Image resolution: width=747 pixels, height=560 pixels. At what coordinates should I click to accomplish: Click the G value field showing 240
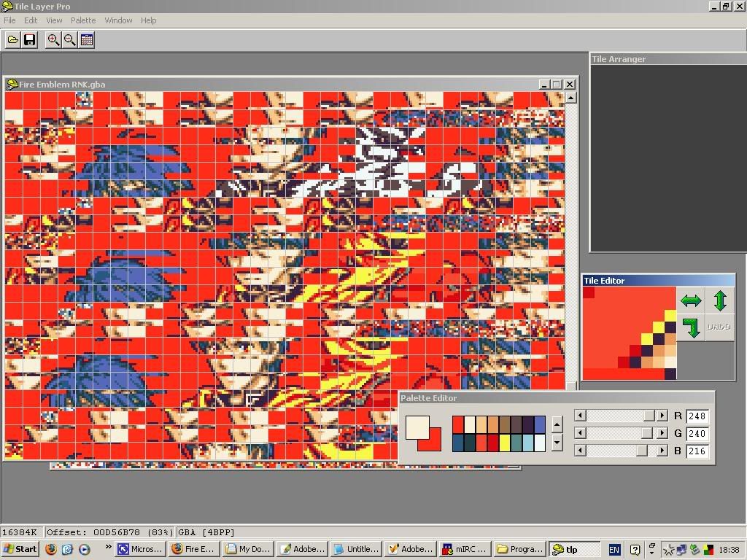pyautogui.click(x=697, y=434)
